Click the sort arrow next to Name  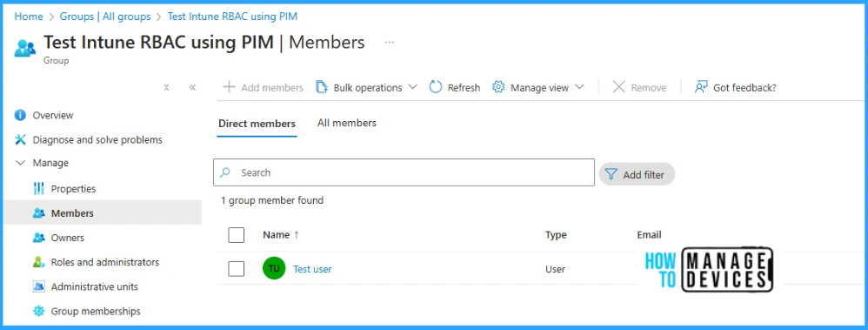297,234
